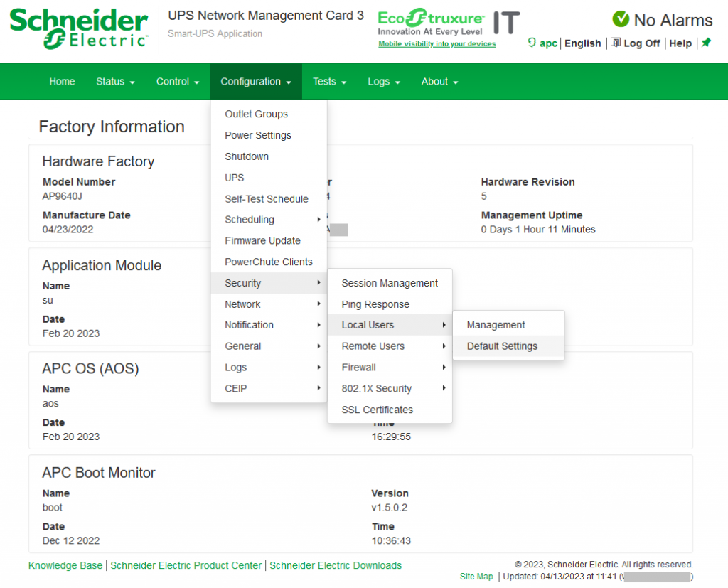
Task: Click the UPS Network Management Card 3 title
Action: point(266,16)
